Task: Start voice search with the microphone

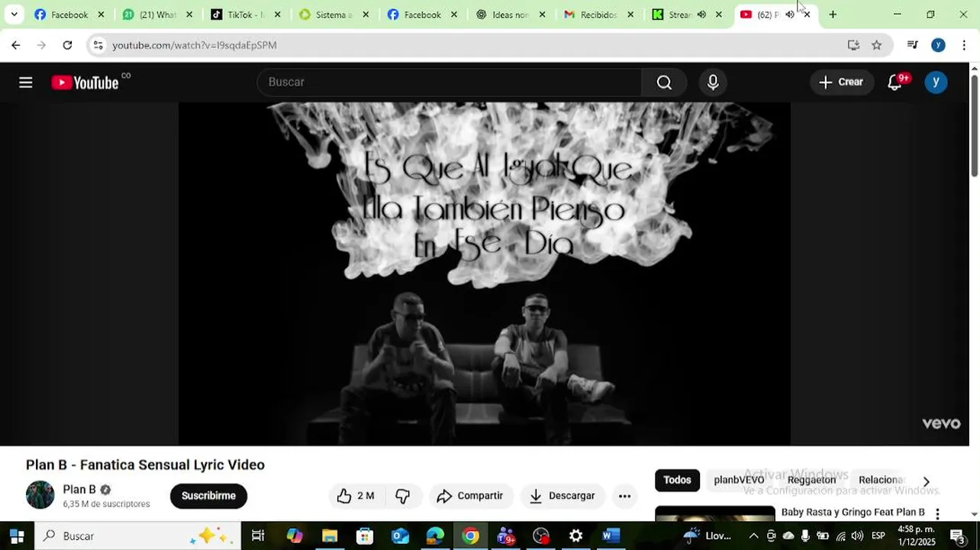Action: tap(713, 82)
